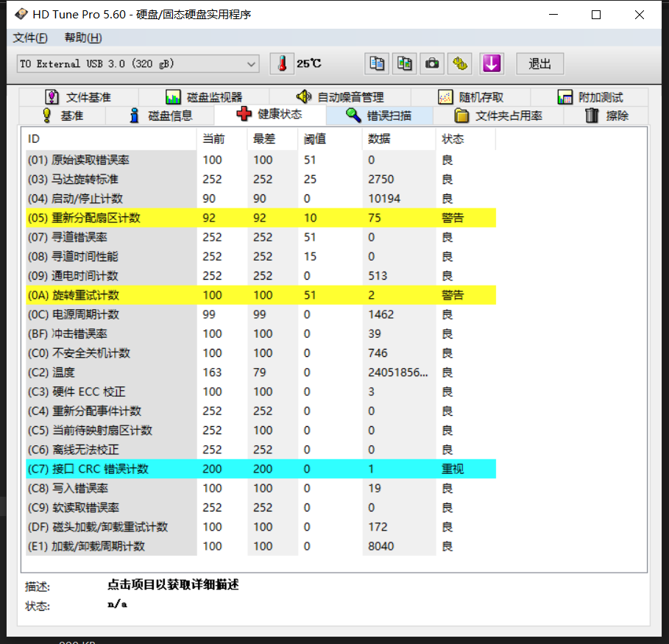Click the 退出 exit button
This screenshot has height=644, width=669.
(x=539, y=64)
